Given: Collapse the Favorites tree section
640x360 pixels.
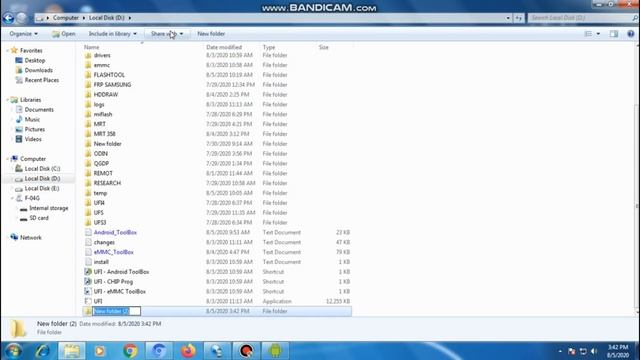Looking at the screenshot, I should coord(7,50).
